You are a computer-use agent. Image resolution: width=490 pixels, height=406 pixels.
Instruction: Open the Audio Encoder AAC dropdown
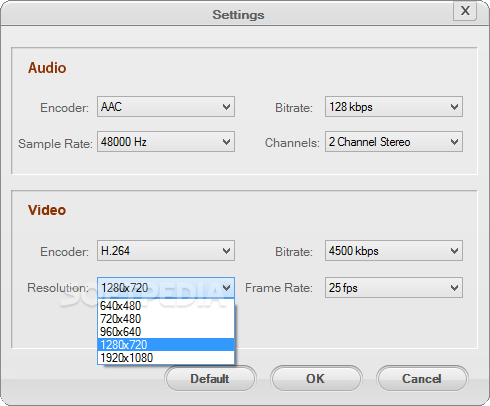166,107
